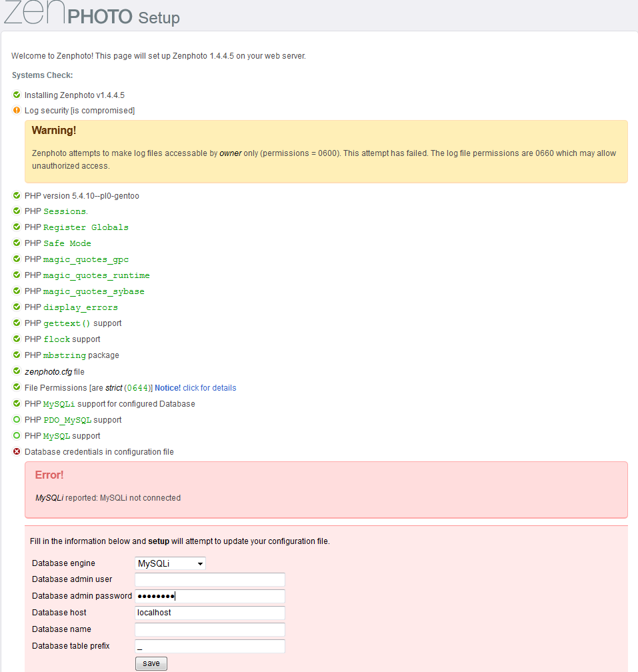Click the 'Log security [is compromised]' text
This screenshot has height=672, width=638.
[x=80, y=111]
